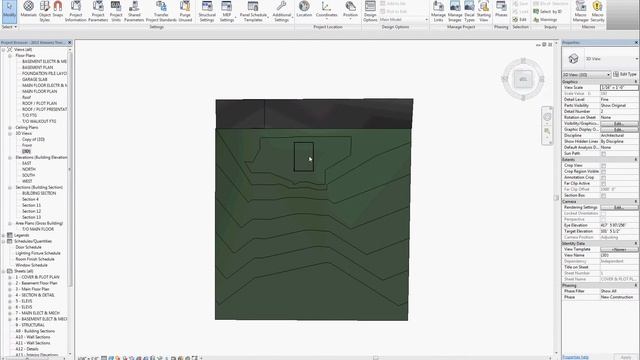Open the Materials dialog

(28, 11)
